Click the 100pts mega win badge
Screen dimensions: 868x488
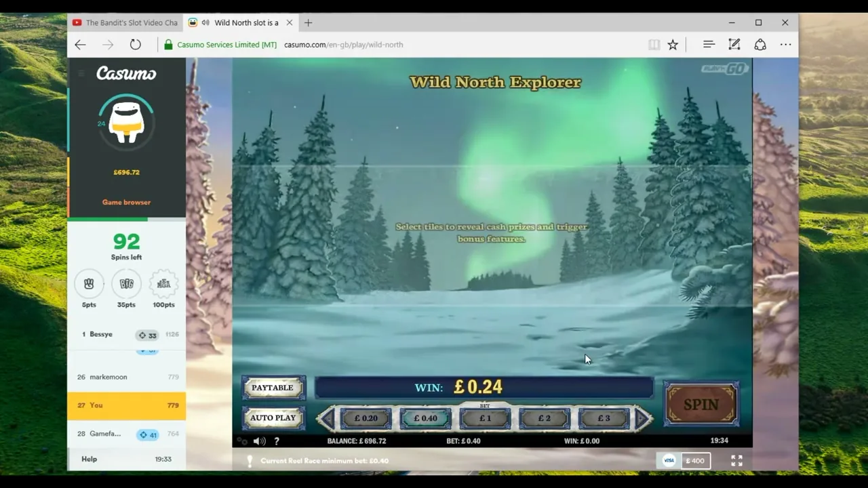point(163,284)
